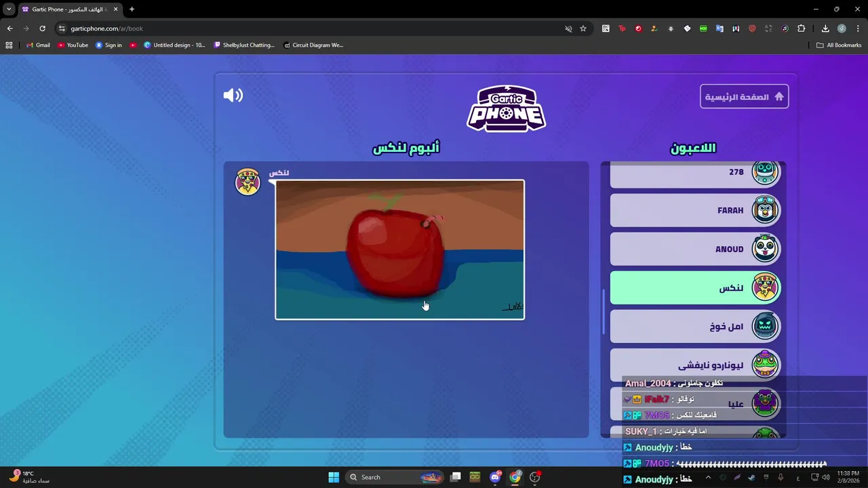The width and height of the screenshot is (868, 488).
Task: Open the red apple drawing
Action: (x=399, y=249)
